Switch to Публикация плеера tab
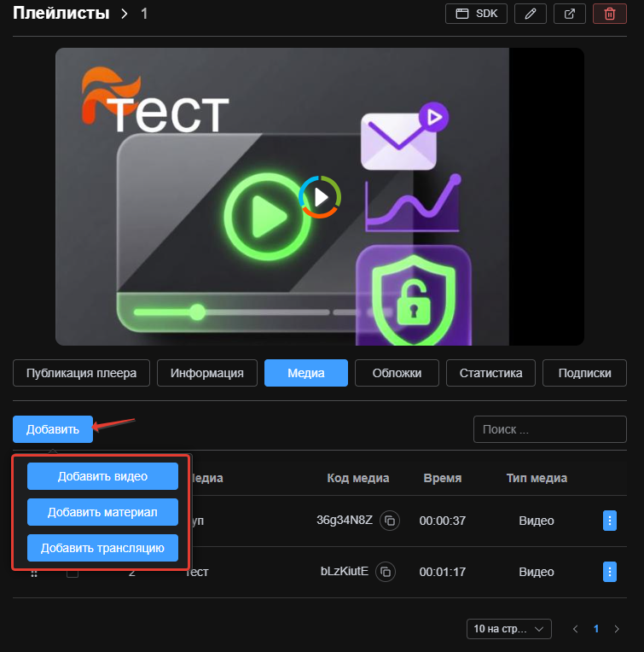The image size is (644, 652). tap(81, 373)
